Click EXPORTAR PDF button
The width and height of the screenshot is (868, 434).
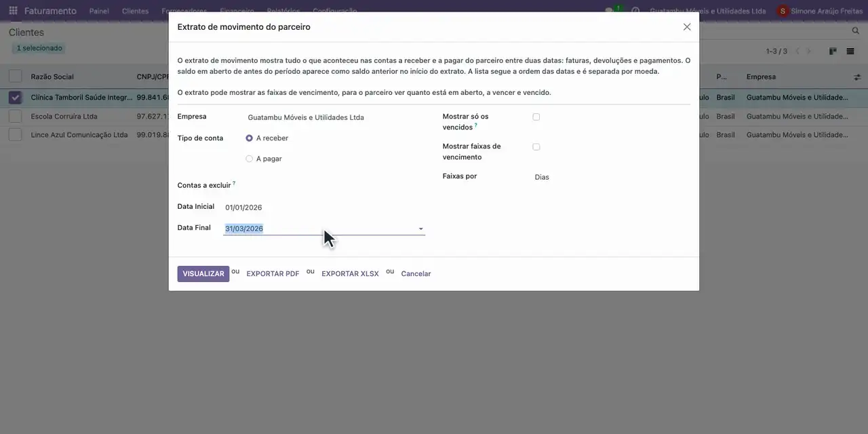coord(273,274)
